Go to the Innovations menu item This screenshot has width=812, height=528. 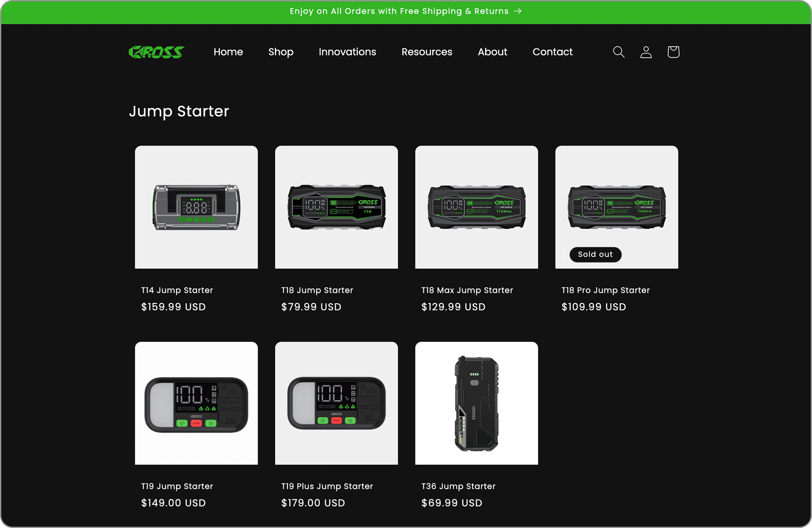click(347, 52)
